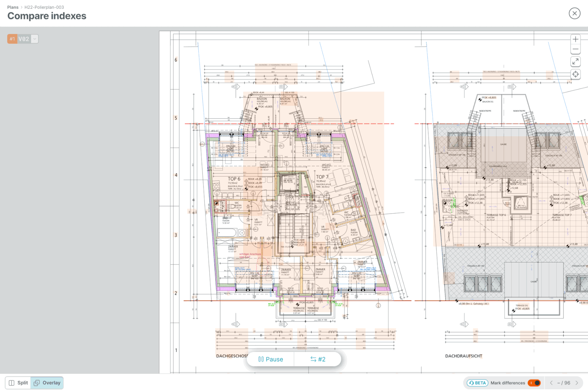Image resolution: width=588 pixels, height=392 pixels.
Task: Toggle the Mark differences switch
Action: pos(534,383)
